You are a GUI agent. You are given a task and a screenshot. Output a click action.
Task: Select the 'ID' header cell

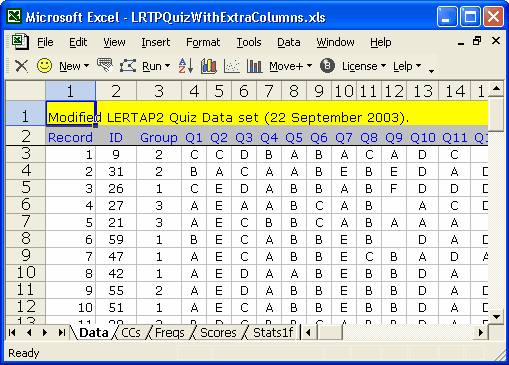click(116, 137)
